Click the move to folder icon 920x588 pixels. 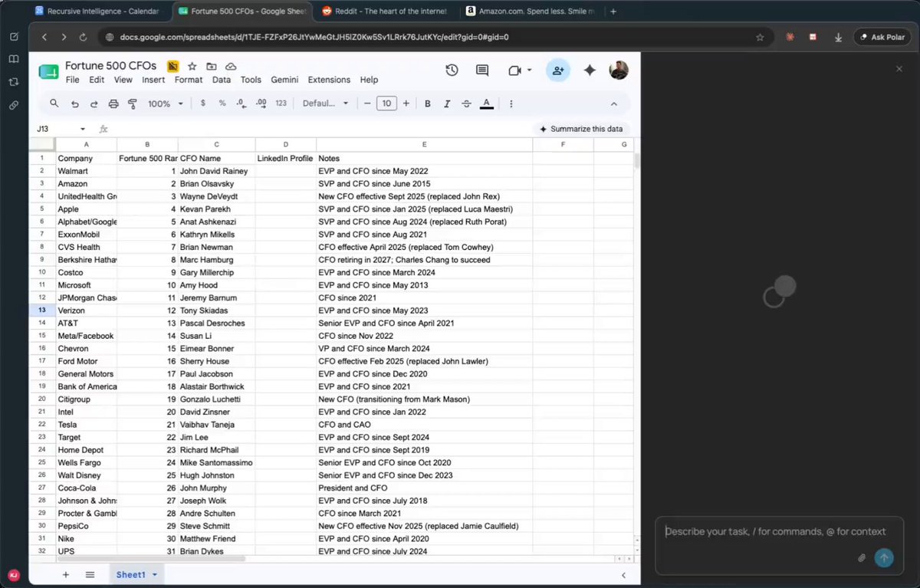pos(212,66)
